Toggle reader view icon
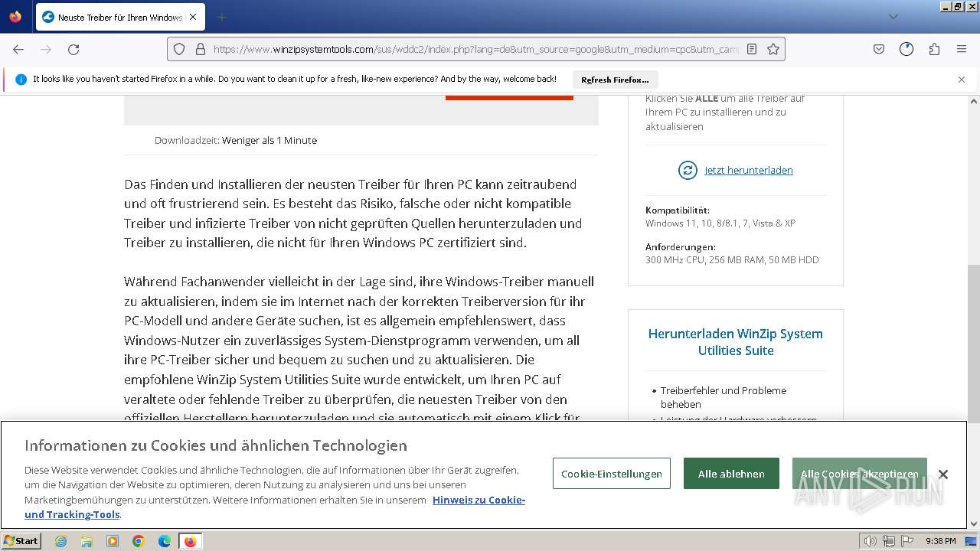The height and width of the screenshot is (551, 980). click(x=752, y=49)
